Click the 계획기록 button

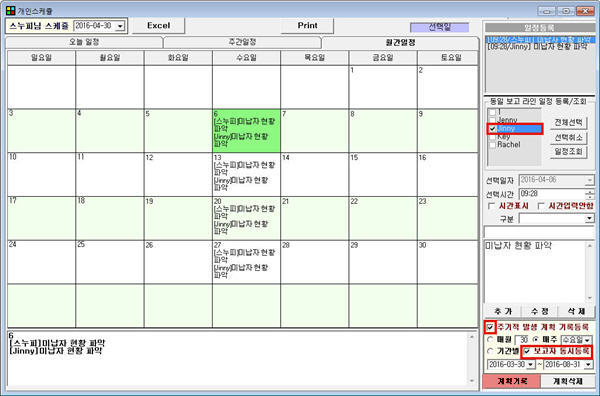(x=512, y=381)
